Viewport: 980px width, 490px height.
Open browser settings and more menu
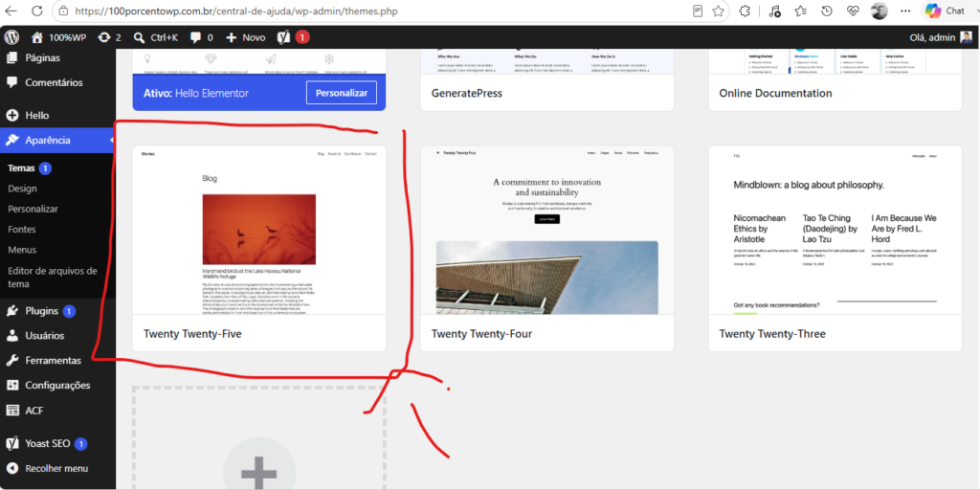click(x=905, y=11)
